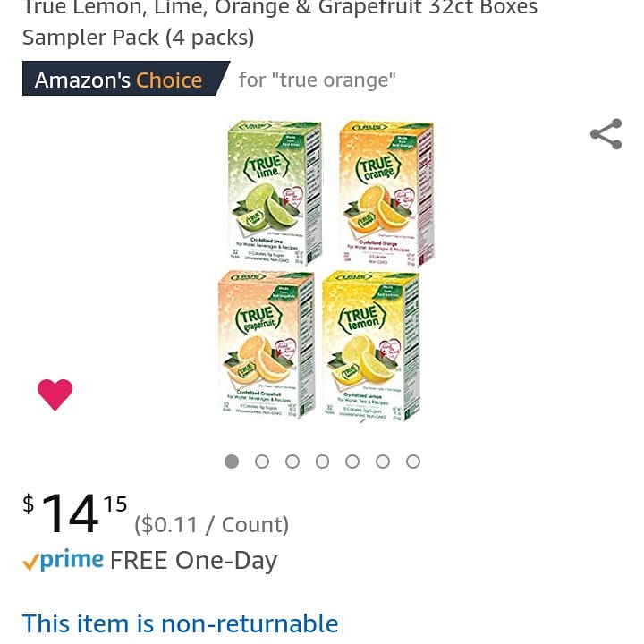This screenshot has height=644, width=644.
Task: Open the True Orange box image
Action: click(386, 193)
